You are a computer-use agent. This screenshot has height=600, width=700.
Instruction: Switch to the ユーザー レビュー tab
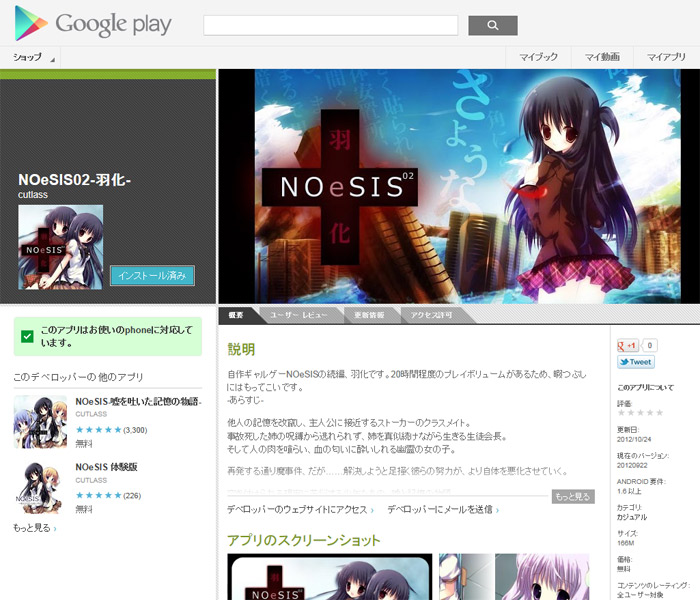coord(298,315)
